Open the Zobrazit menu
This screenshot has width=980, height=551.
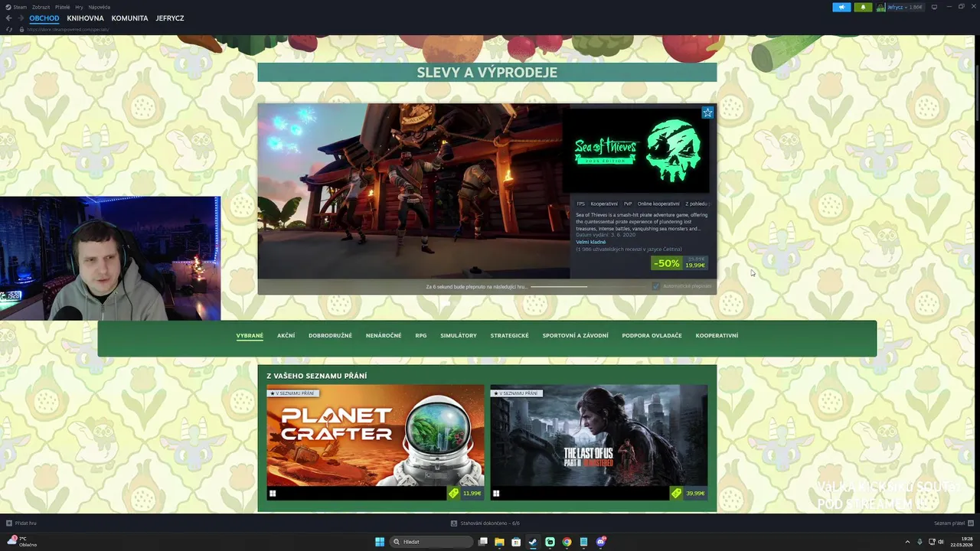[41, 7]
